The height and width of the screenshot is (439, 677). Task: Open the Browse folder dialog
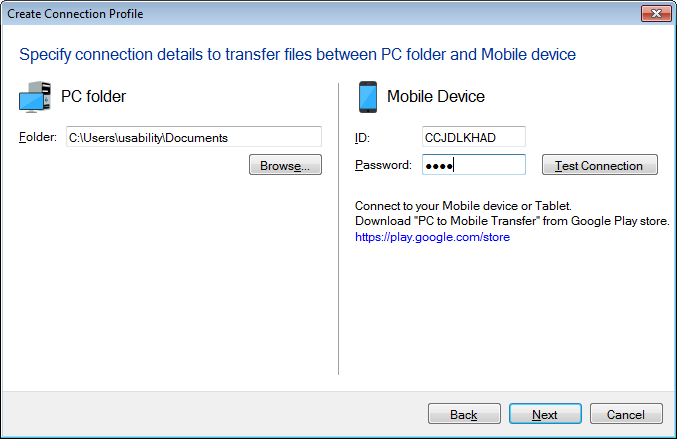(285, 166)
